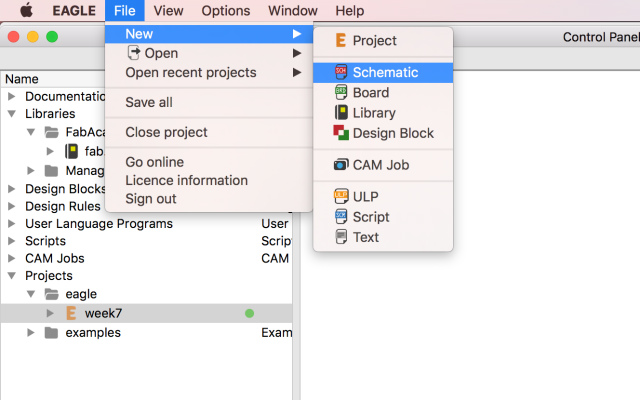Expand the fab library node
The height and width of the screenshot is (400, 640).
click(x=50, y=151)
